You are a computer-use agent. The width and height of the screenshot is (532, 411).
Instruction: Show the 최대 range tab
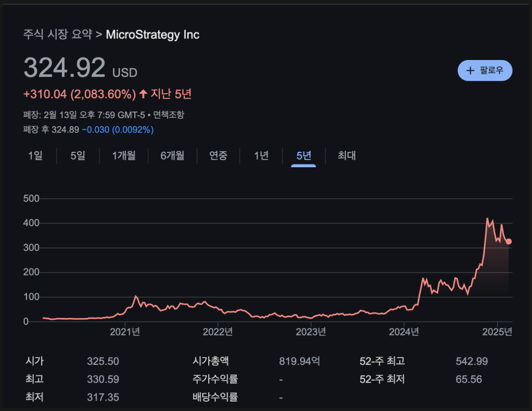(346, 156)
